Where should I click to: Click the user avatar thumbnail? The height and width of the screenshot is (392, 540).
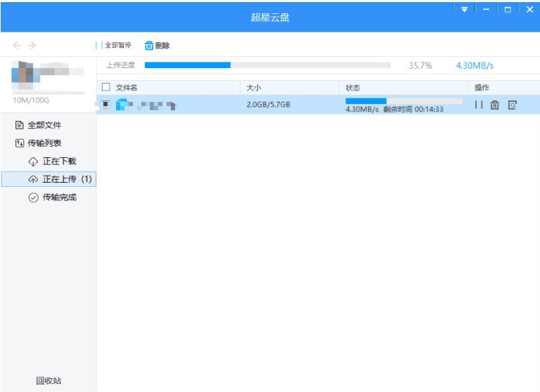(26, 75)
